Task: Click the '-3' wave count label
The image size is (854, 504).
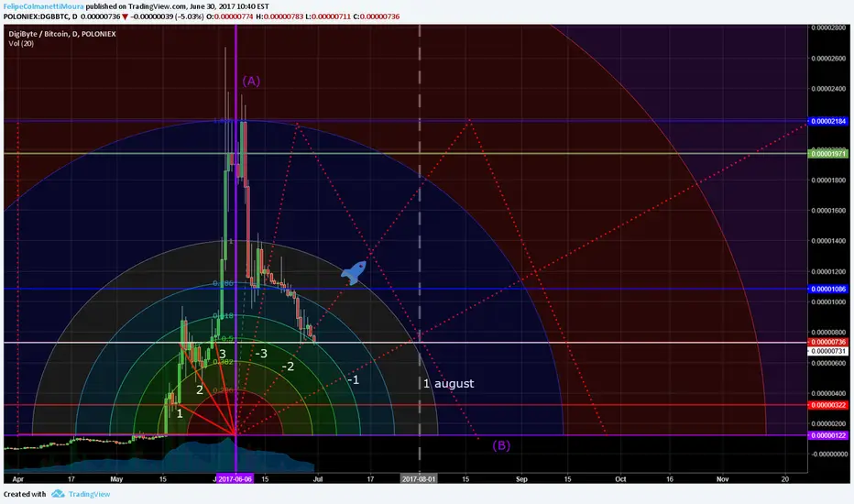Action: click(261, 354)
